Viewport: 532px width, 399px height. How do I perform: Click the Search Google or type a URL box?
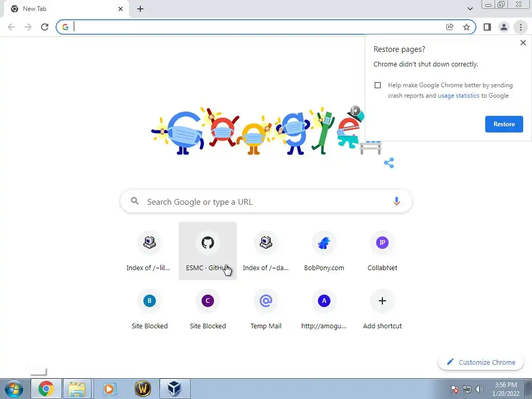tap(266, 202)
